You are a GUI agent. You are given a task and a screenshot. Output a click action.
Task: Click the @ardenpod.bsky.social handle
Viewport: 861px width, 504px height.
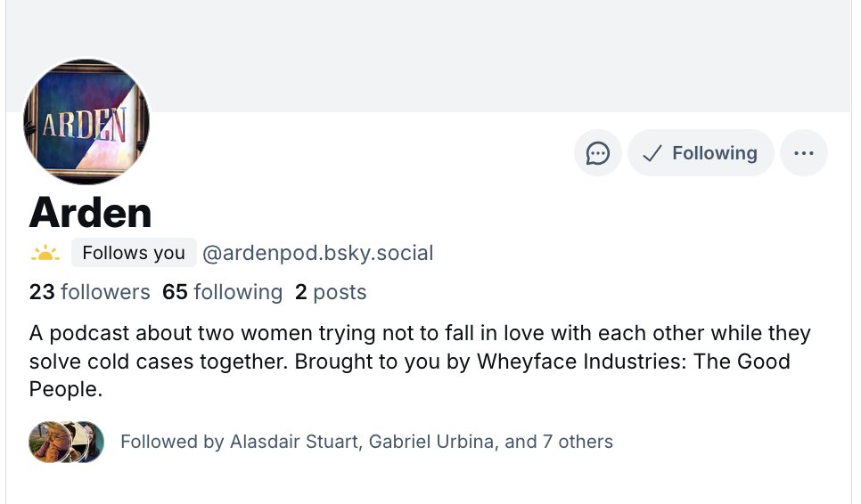318,253
